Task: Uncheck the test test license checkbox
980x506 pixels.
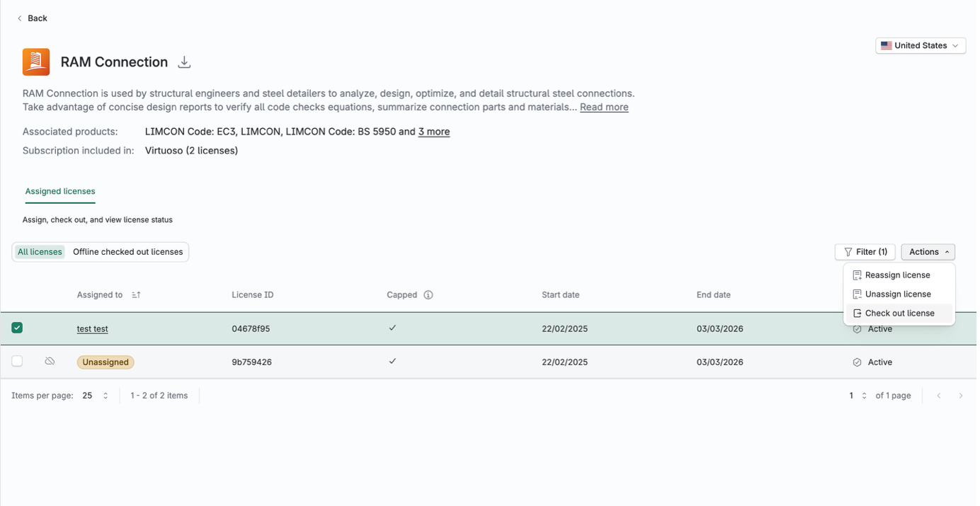Action: [x=17, y=328]
